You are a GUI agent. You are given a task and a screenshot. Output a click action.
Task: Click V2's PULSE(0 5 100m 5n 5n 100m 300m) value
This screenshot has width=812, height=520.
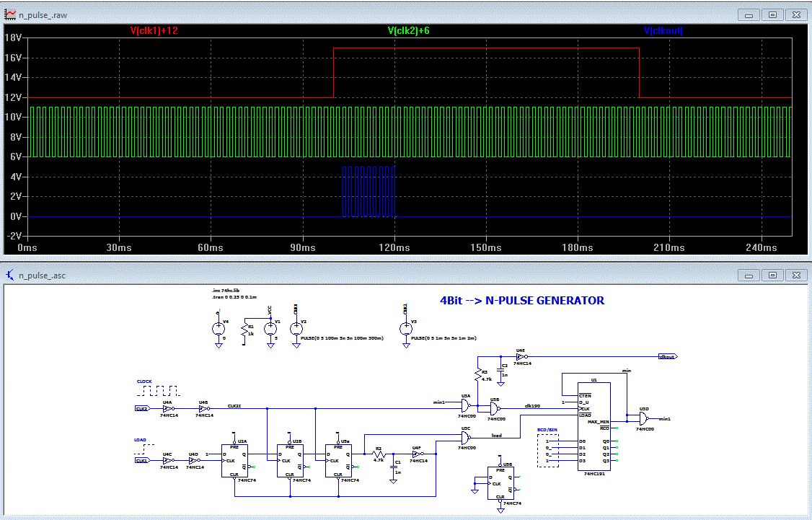pyautogui.click(x=343, y=338)
